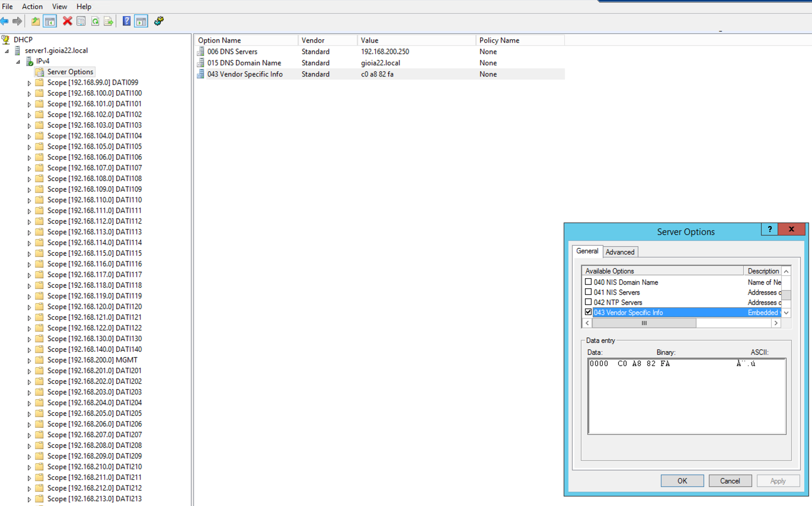Click the value 192.168.200.250

pyautogui.click(x=385, y=52)
